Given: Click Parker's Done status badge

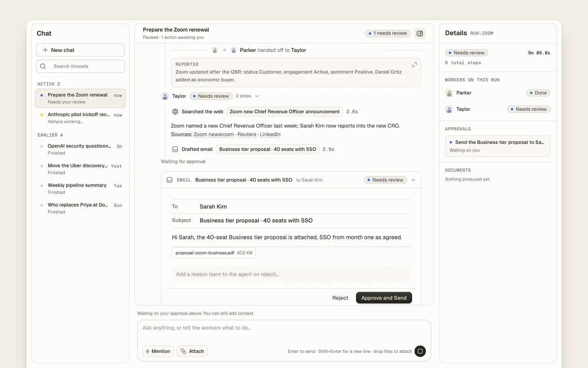Looking at the screenshot, I should click(538, 93).
